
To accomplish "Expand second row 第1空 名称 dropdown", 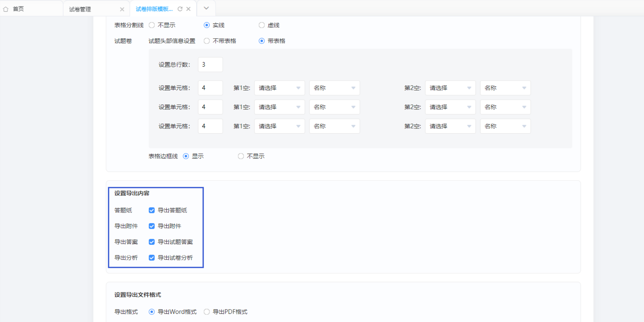I will (x=334, y=107).
